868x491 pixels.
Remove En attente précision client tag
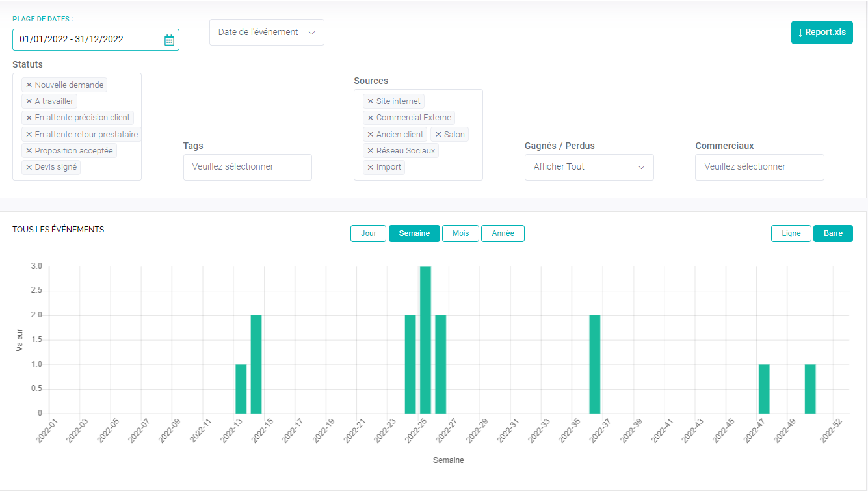29,118
